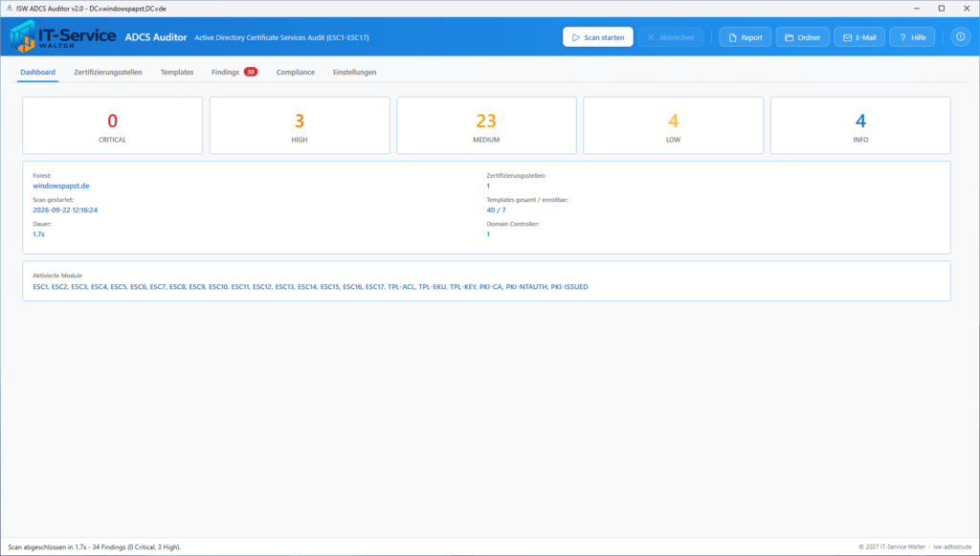The height and width of the screenshot is (556, 980).
Task: Click the folder icon on Ordner button
Action: pyautogui.click(x=789, y=37)
